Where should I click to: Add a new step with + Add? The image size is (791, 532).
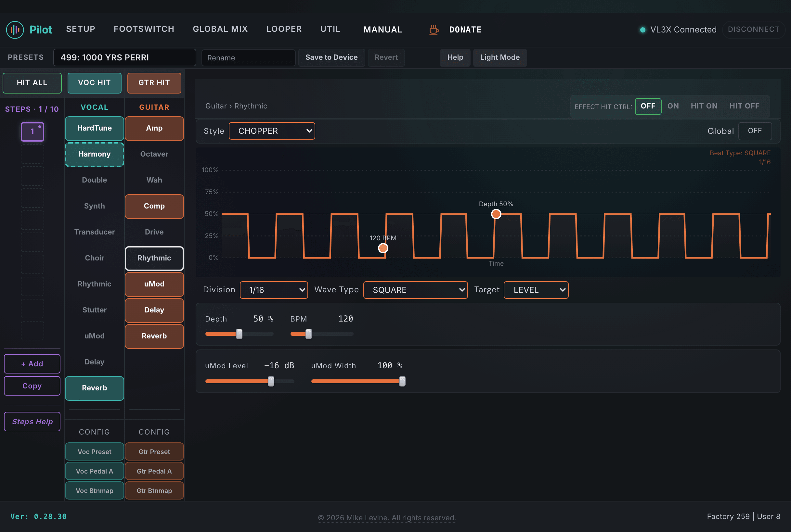[x=32, y=364]
